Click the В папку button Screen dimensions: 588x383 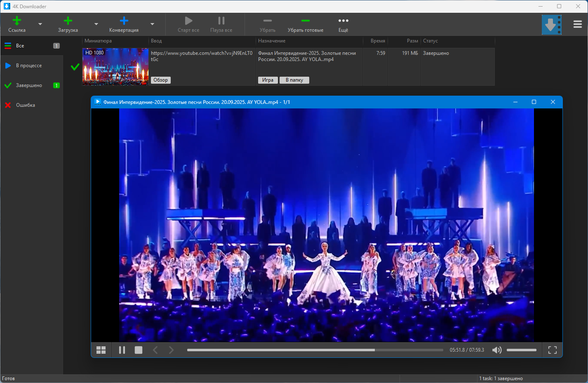pos(294,80)
